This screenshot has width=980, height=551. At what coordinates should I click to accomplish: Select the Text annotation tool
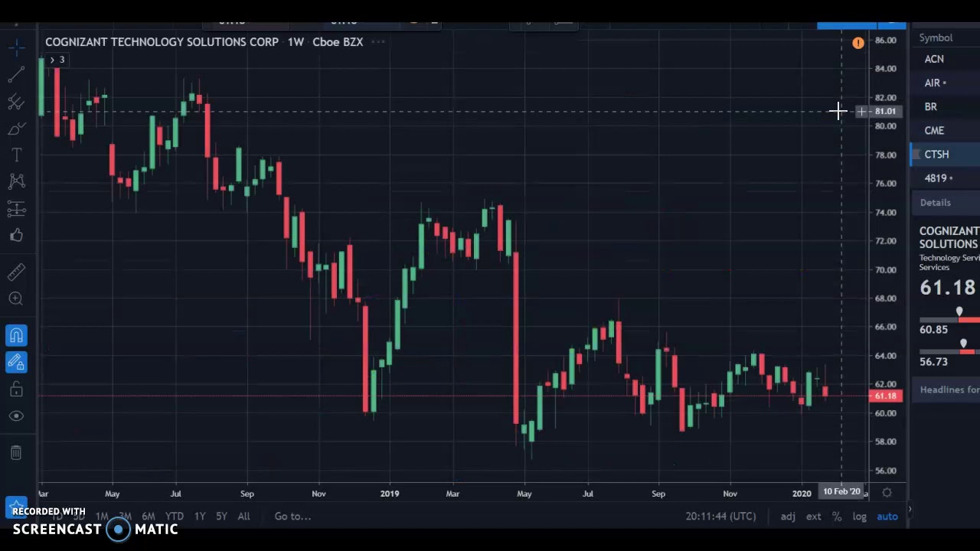(16, 155)
